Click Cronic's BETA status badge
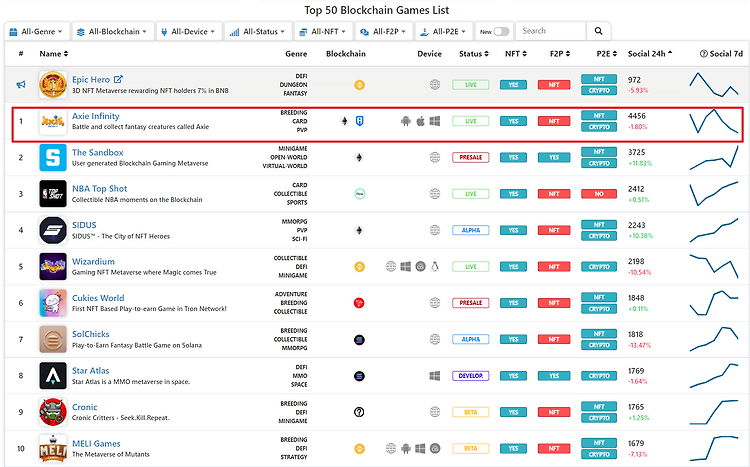 tap(471, 412)
